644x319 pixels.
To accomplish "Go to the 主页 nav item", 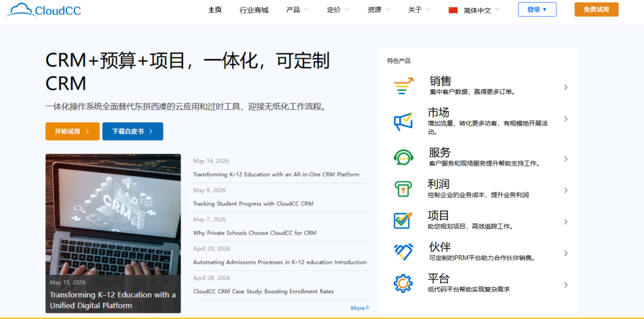I will pos(215,10).
